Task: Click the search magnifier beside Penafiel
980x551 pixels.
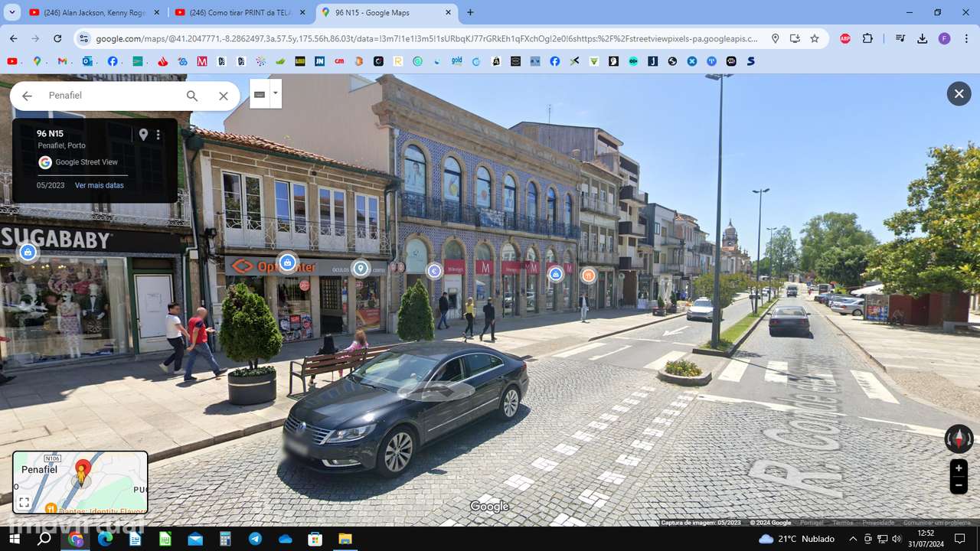Action: 192,96
